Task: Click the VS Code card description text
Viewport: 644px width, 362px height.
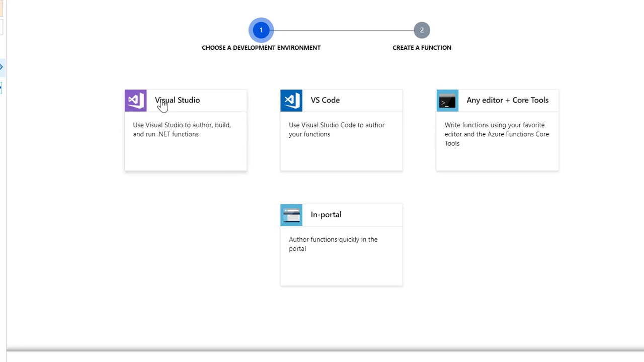Action: (337, 130)
